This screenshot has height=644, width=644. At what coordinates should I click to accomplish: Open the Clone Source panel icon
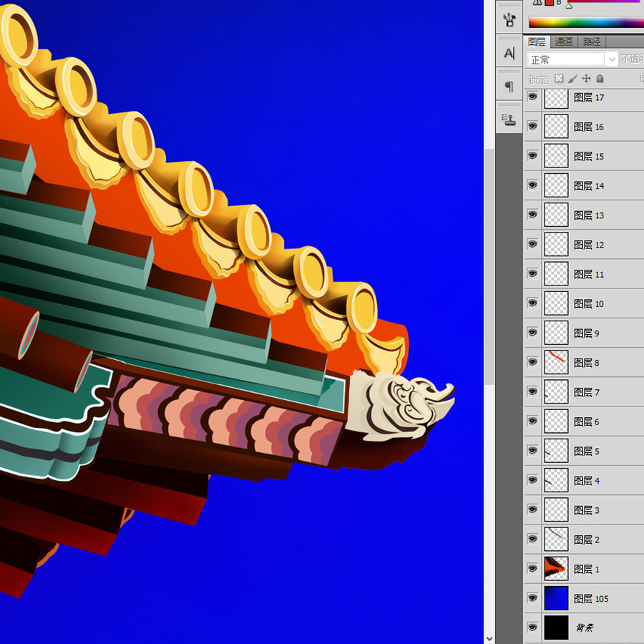tap(509, 119)
